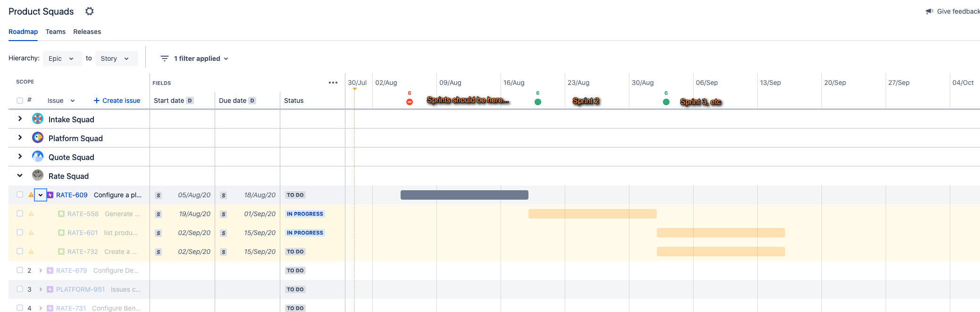Check the RATE-732 row checkbox
This screenshot has width=980, height=312.
(20, 251)
